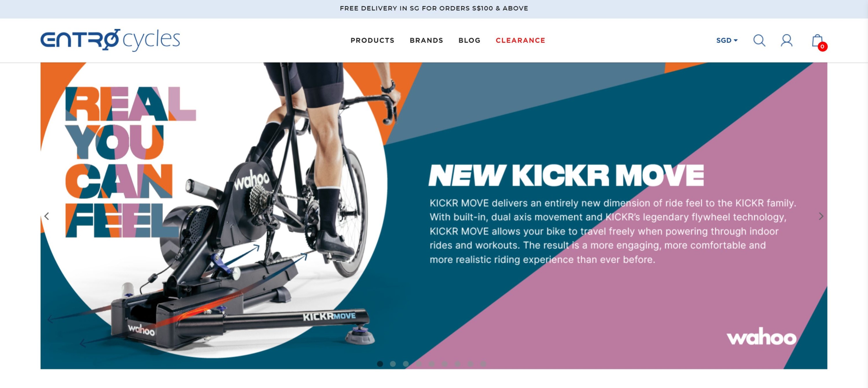This screenshot has height=388, width=868.
Task: Jump to the last carousel dot
Action: (x=483, y=364)
